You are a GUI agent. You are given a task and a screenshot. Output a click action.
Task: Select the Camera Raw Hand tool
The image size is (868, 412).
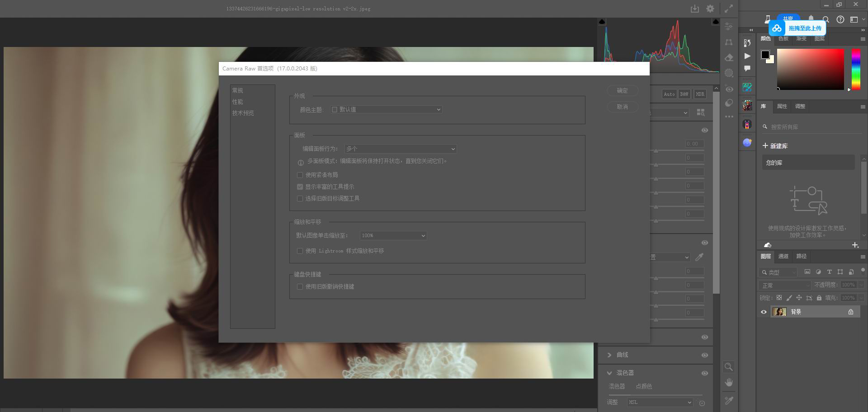coord(728,383)
